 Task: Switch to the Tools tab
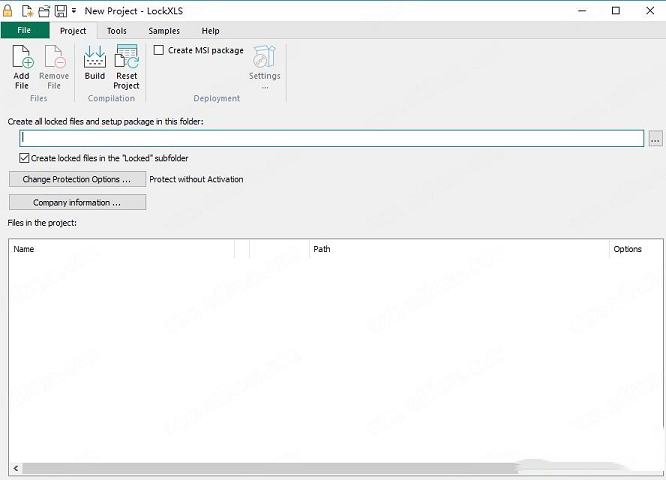(117, 31)
